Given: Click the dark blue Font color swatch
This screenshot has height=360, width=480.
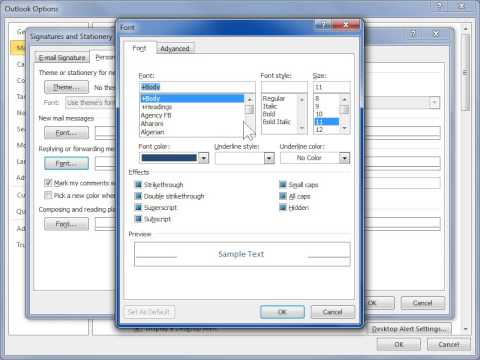Looking at the screenshot, I should click(x=169, y=158).
